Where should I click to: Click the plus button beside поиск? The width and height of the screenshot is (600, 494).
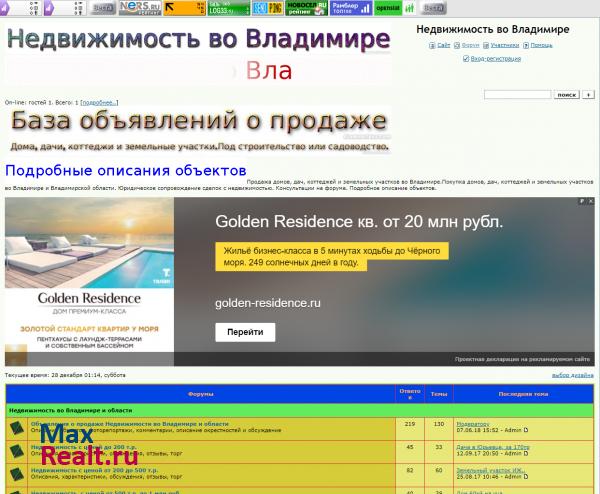(x=588, y=95)
